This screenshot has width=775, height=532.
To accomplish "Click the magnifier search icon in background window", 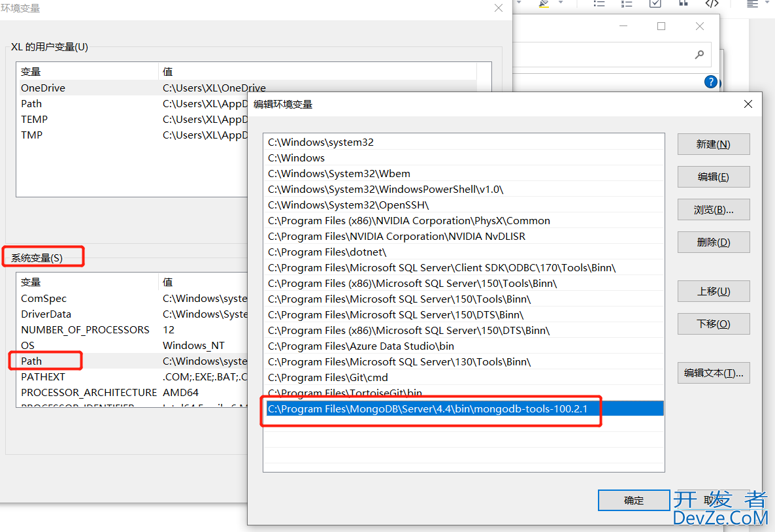I will 699,54.
